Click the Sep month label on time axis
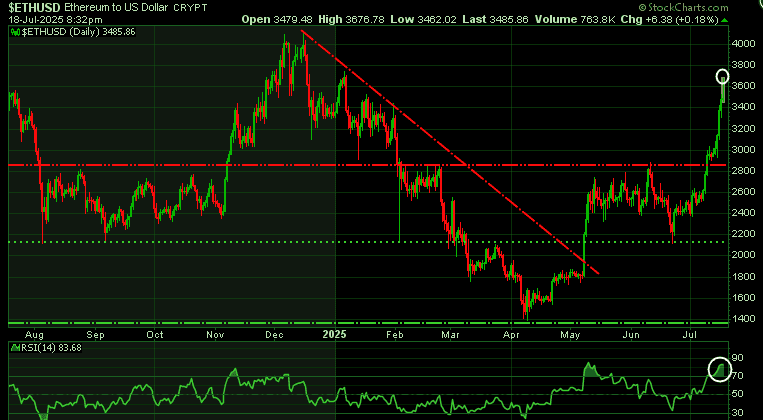The height and width of the screenshot is (420, 763). click(95, 335)
